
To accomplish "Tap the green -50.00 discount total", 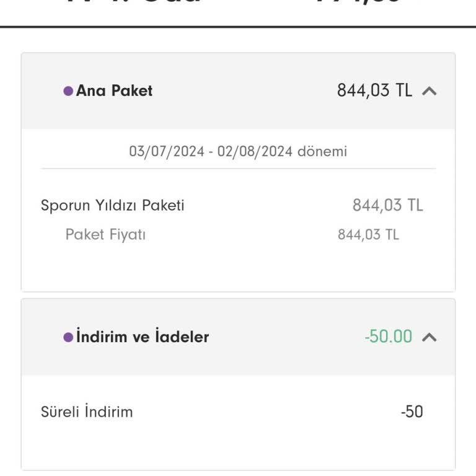I will click(x=389, y=337).
